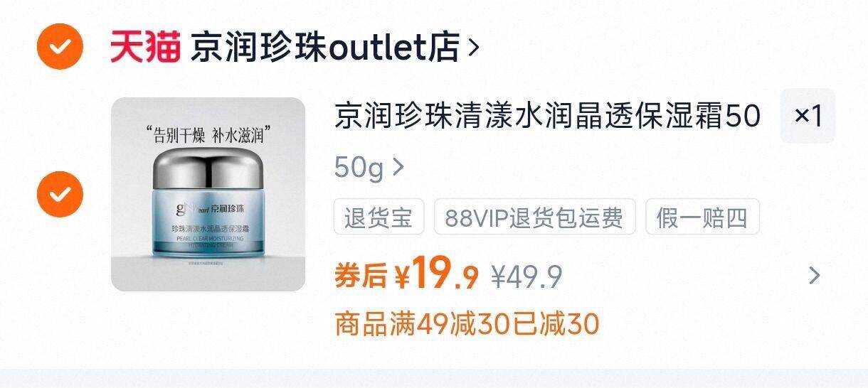Change the 50g specification option
Viewport: 868px width, 388px height.
click(x=369, y=168)
